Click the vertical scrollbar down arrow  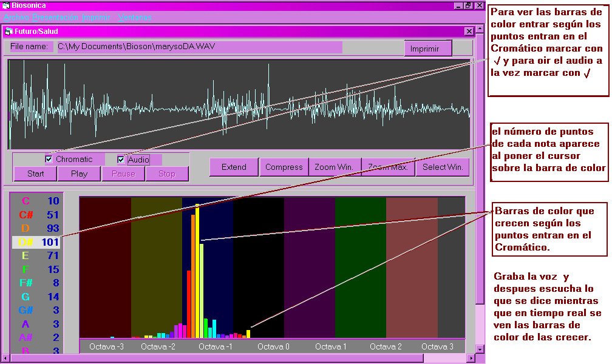[480, 349]
